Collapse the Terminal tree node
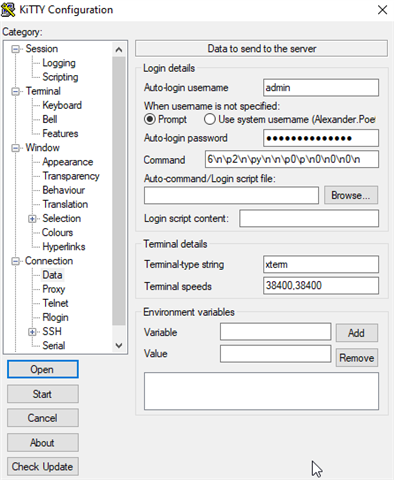Image resolution: width=394 pixels, height=480 pixels. click(15, 91)
